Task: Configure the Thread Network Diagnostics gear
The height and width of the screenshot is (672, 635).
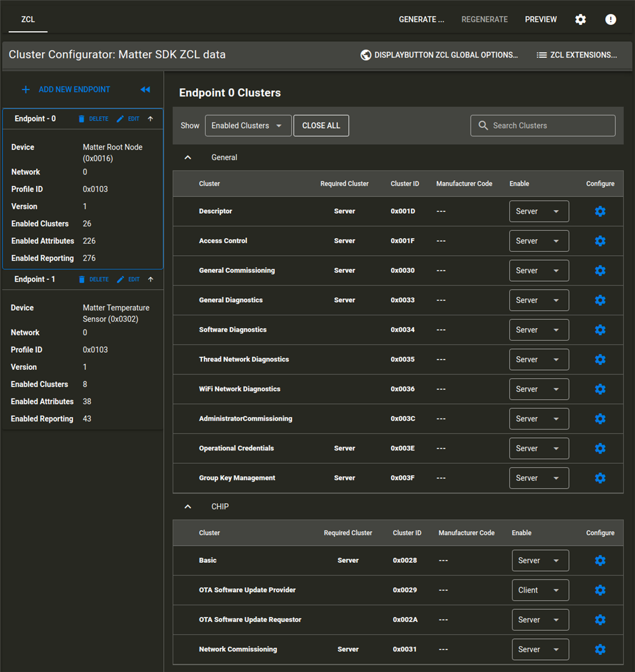Action: click(x=600, y=359)
